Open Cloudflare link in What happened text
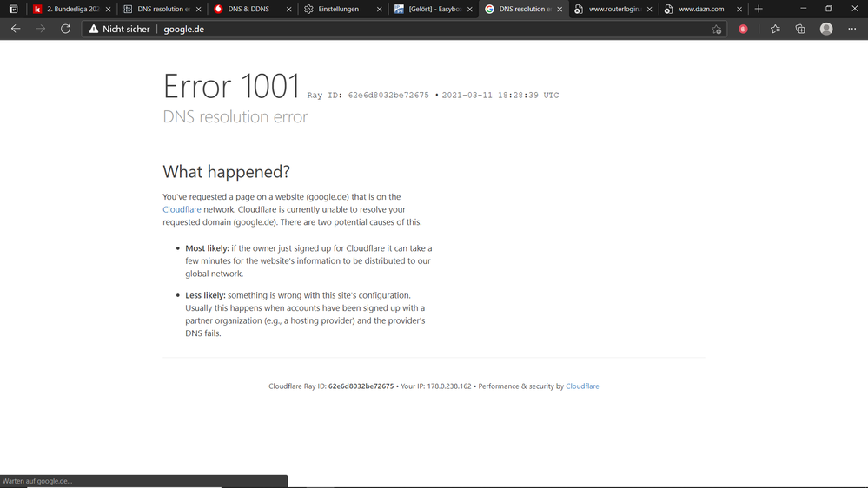This screenshot has height=488, width=868. pos(182,209)
